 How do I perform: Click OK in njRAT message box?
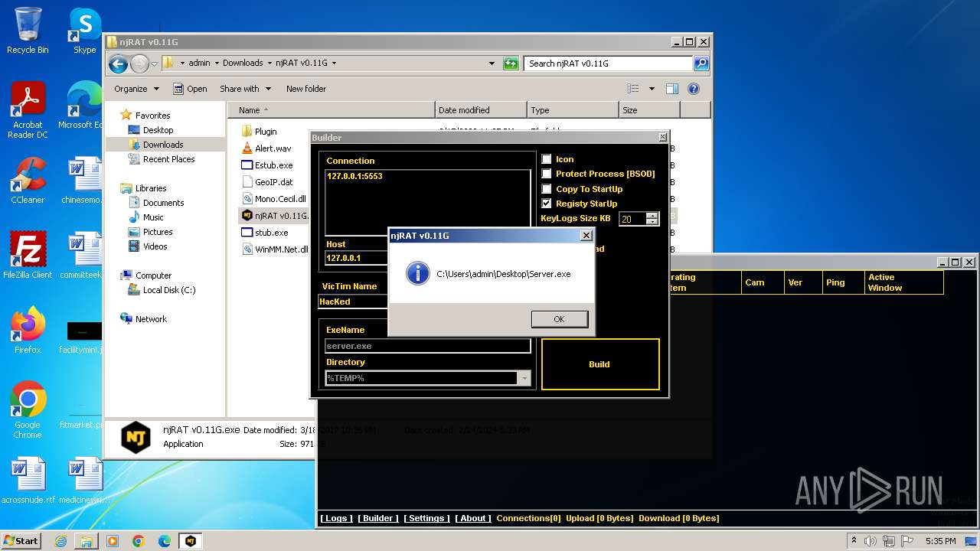click(x=559, y=319)
